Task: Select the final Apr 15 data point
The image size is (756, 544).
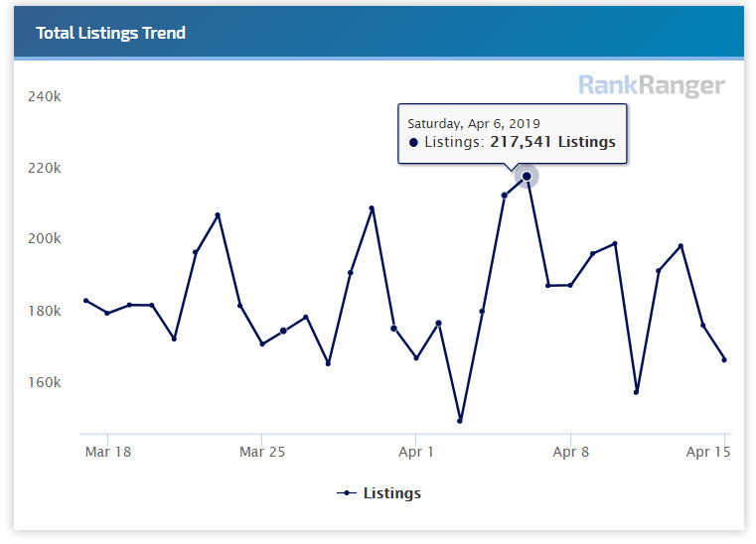Action: pyautogui.click(x=724, y=359)
